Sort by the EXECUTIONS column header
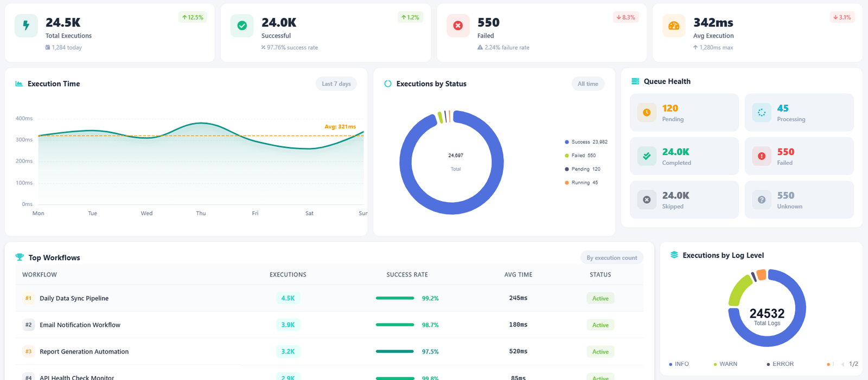868x380 pixels. [x=288, y=275]
